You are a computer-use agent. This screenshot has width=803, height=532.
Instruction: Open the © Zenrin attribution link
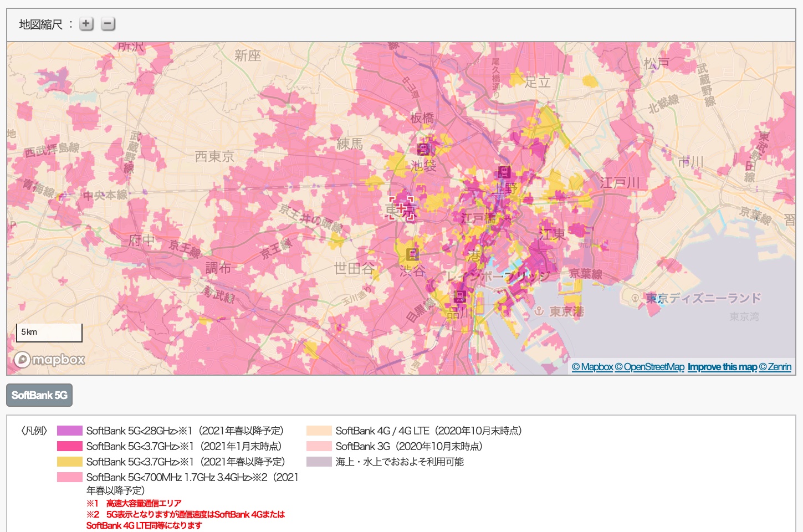click(775, 367)
